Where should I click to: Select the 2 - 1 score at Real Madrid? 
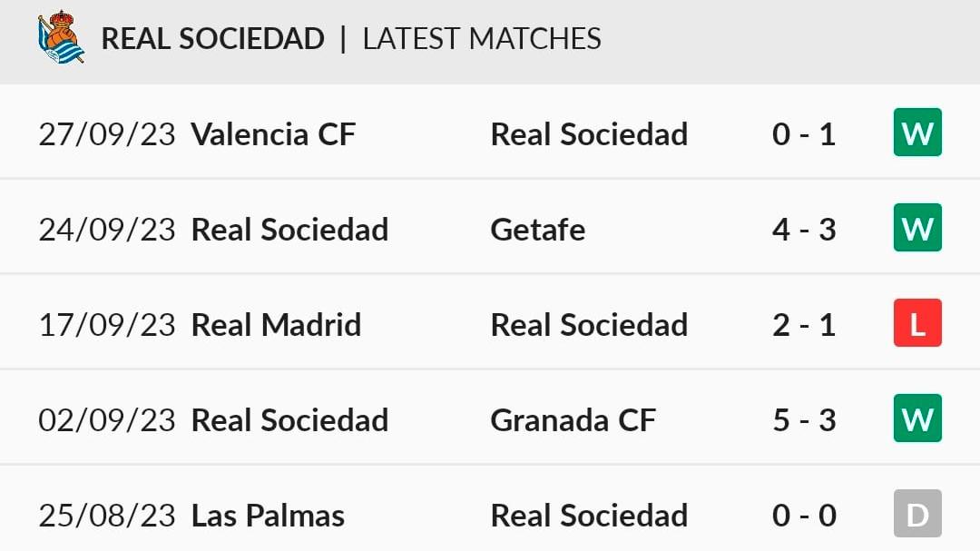click(x=804, y=325)
